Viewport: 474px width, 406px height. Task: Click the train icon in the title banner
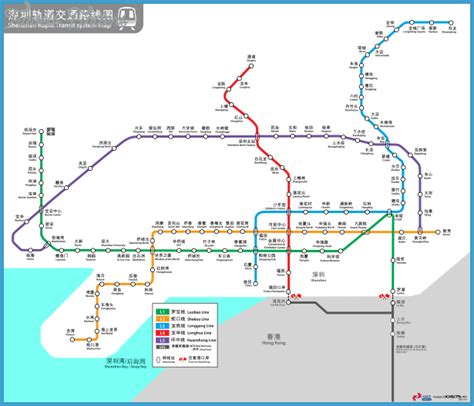point(128,18)
